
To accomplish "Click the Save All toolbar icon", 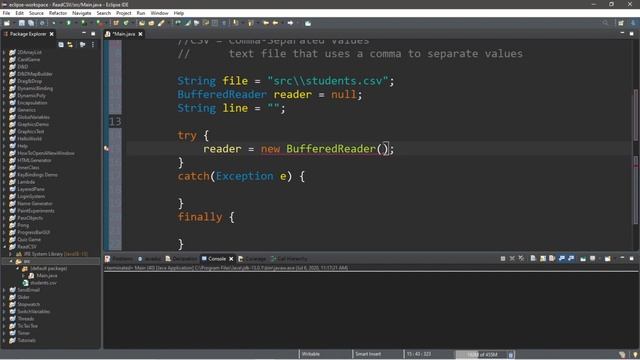I will point(31,23).
